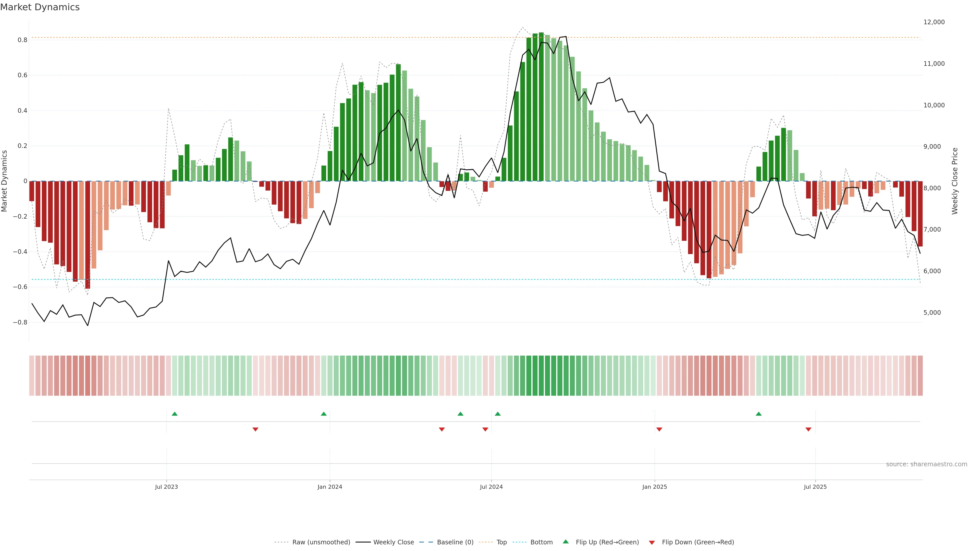Viewport: 980px width, 551px height.
Task: Click the Flip Up triangle just before Jan 2024
Action: (324, 414)
